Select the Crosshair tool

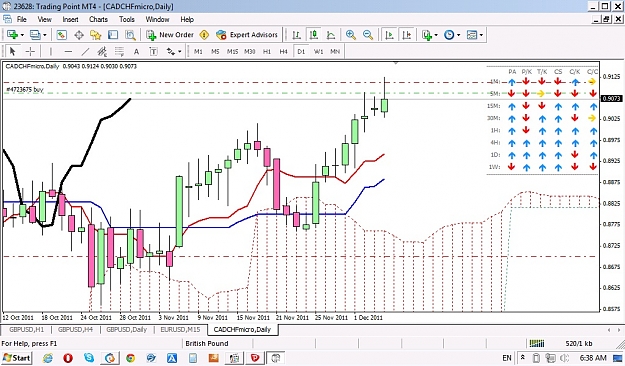(30, 51)
